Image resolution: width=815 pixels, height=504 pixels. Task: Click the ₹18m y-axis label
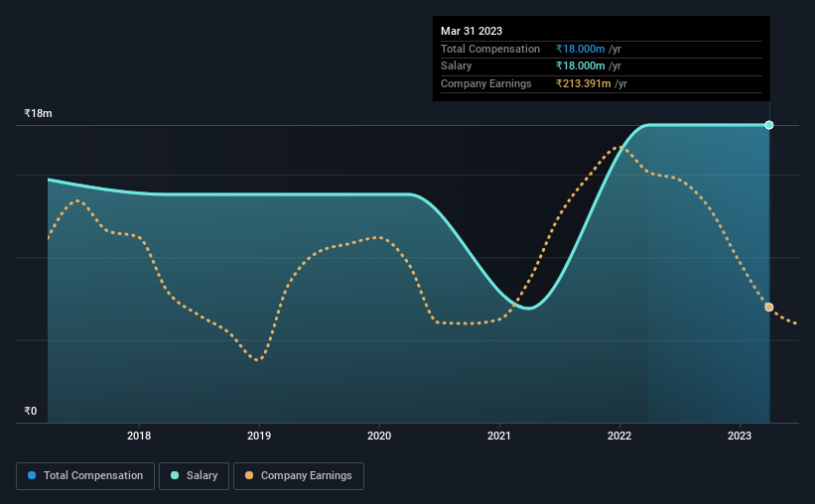coord(38,113)
